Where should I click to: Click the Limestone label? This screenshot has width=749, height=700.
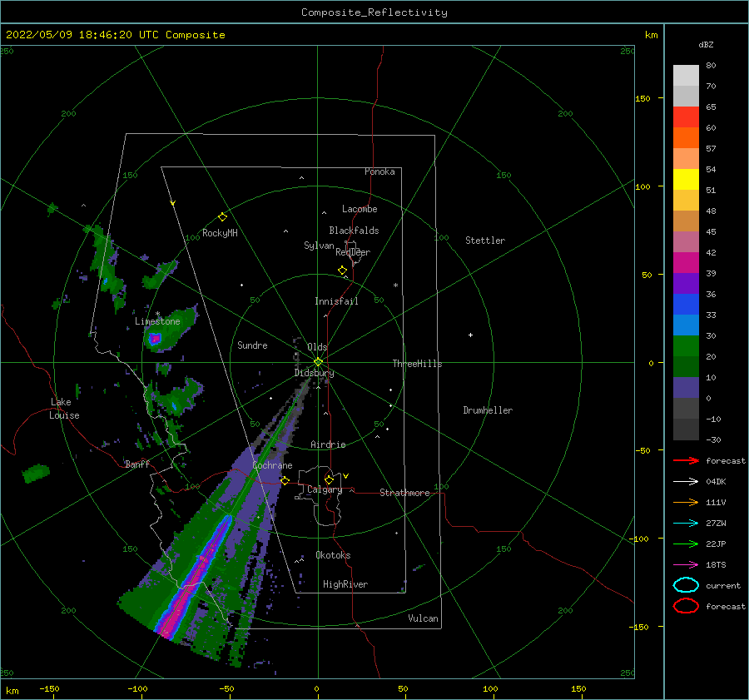[x=157, y=321]
